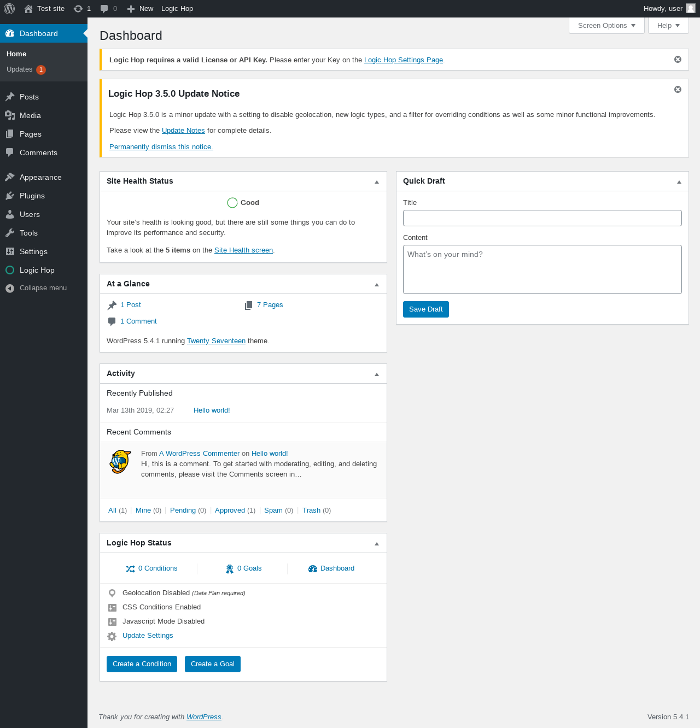Click the Create a Condition button
This screenshot has width=700, height=728.
pyautogui.click(x=142, y=664)
